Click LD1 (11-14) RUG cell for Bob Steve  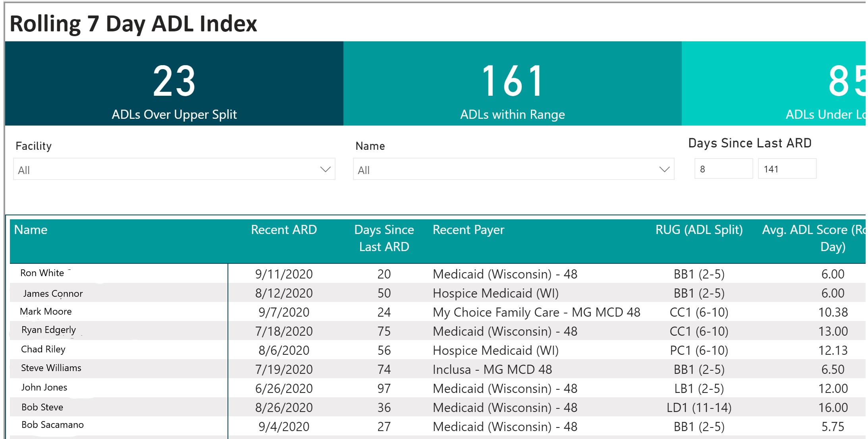[x=699, y=408]
